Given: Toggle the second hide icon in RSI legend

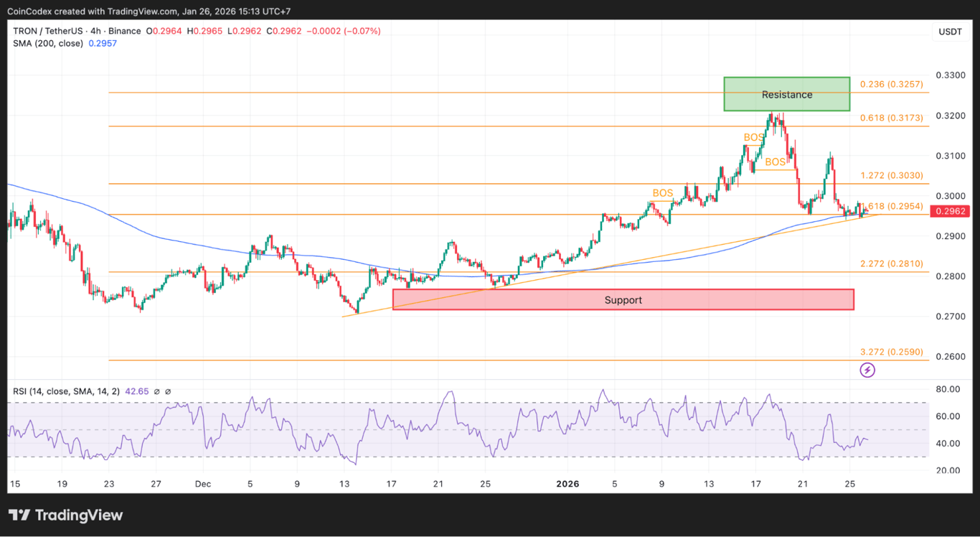Looking at the screenshot, I should tap(168, 391).
